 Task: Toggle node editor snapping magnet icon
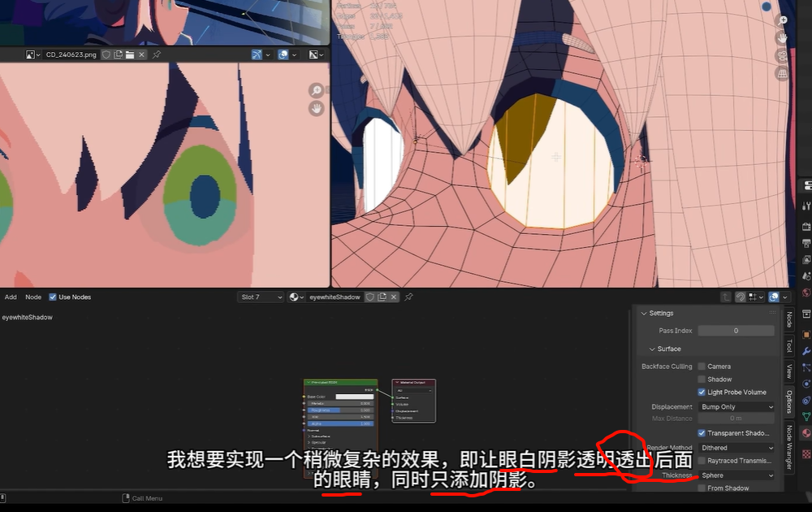pyautogui.click(x=741, y=297)
